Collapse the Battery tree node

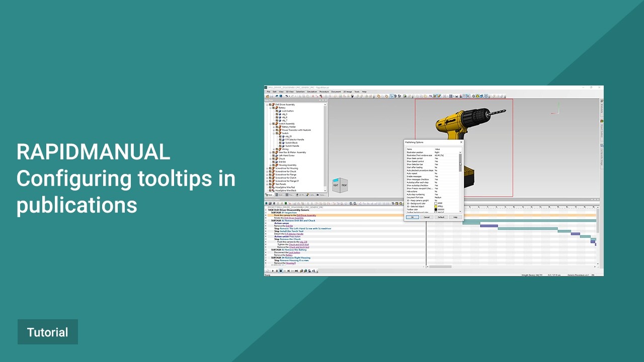[x=270, y=108]
